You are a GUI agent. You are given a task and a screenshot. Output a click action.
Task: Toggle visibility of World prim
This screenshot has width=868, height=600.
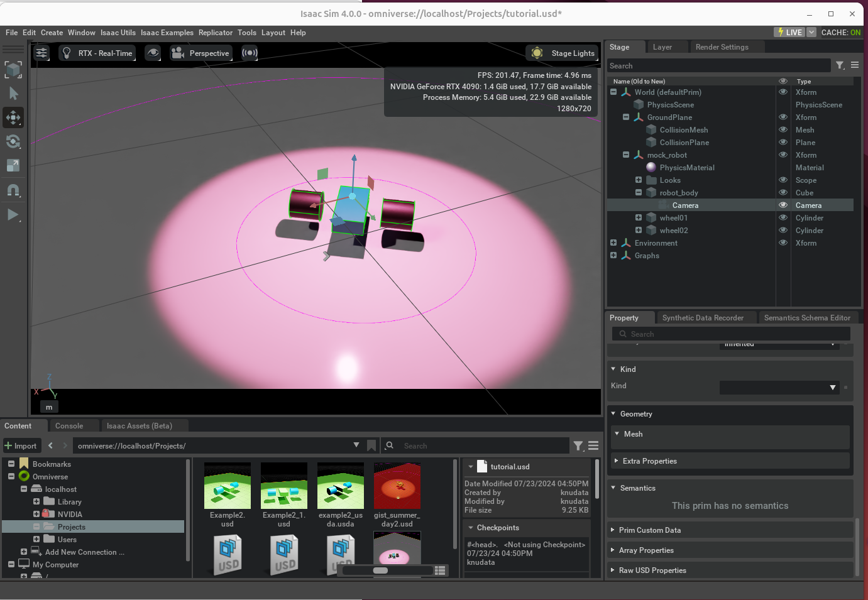pos(783,92)
